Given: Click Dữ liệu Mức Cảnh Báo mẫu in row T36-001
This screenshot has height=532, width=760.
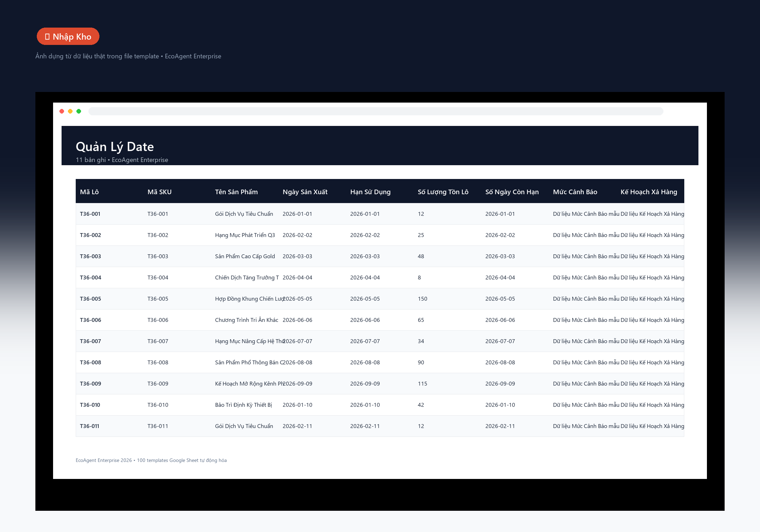Looking at the screenshot, I should (586, 214).
